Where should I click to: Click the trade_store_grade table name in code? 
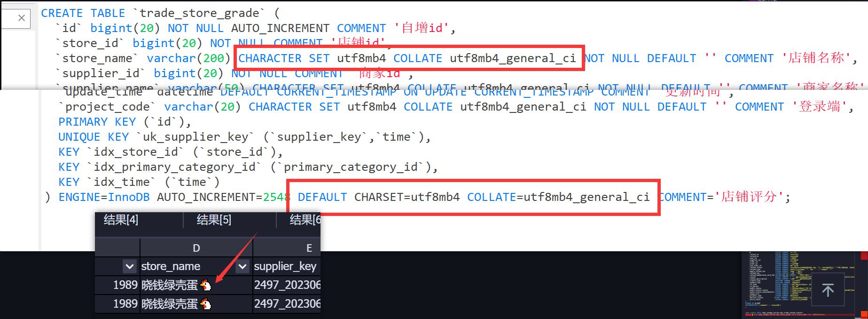(202, 13)
